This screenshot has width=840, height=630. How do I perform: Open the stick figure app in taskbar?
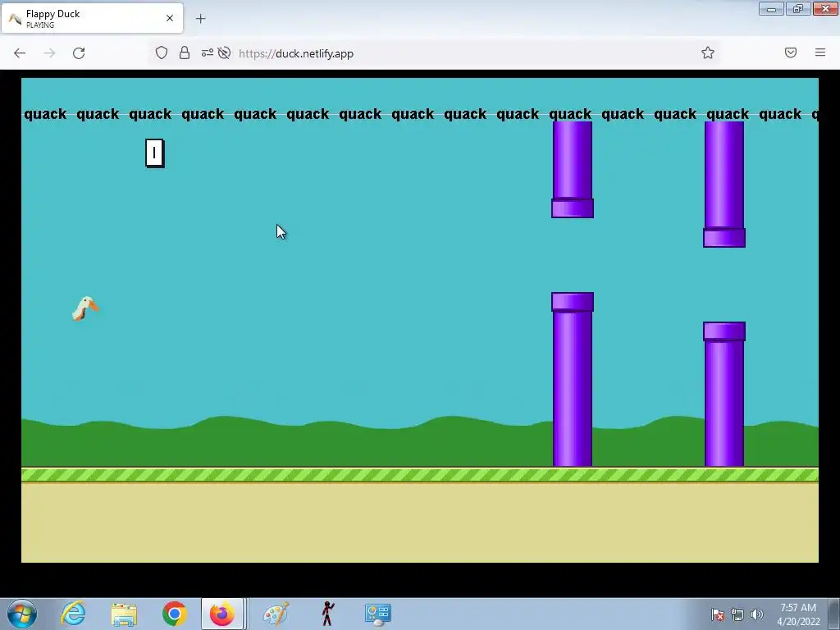coord(327,614)
